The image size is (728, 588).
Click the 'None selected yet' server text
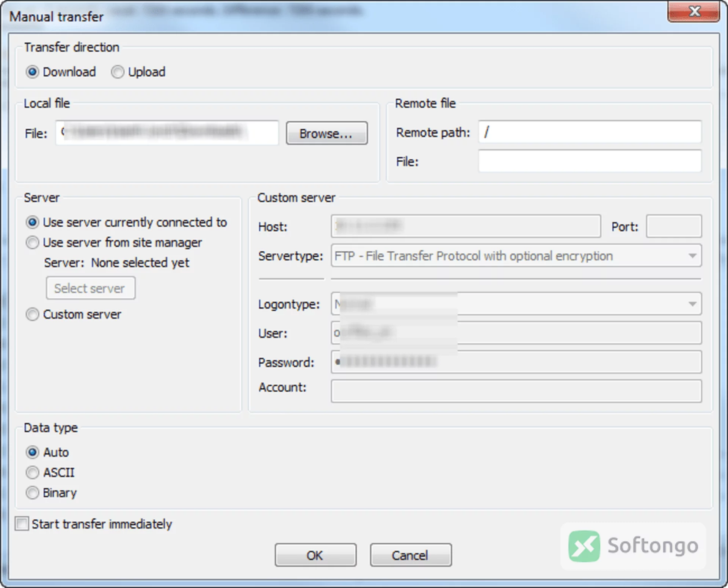(x=140, y=263)
